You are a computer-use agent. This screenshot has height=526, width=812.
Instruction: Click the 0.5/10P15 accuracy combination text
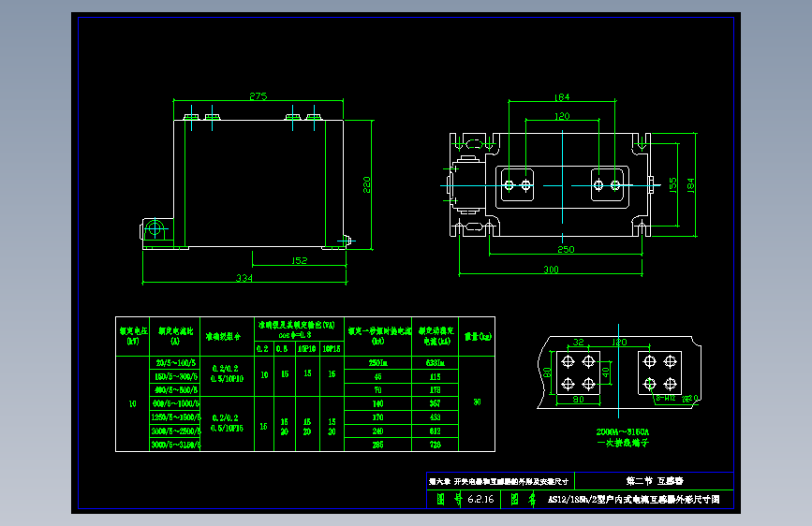tap(227, 428)
